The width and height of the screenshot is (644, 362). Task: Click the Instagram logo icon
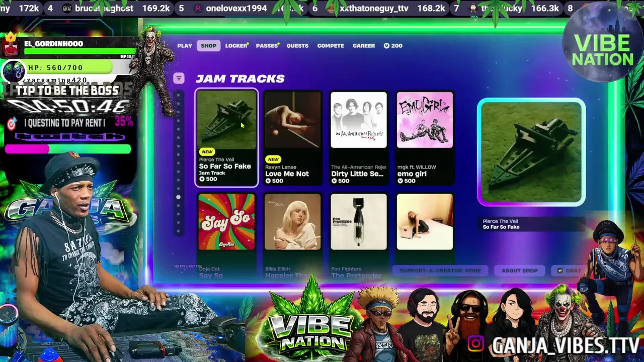[476, 344]
